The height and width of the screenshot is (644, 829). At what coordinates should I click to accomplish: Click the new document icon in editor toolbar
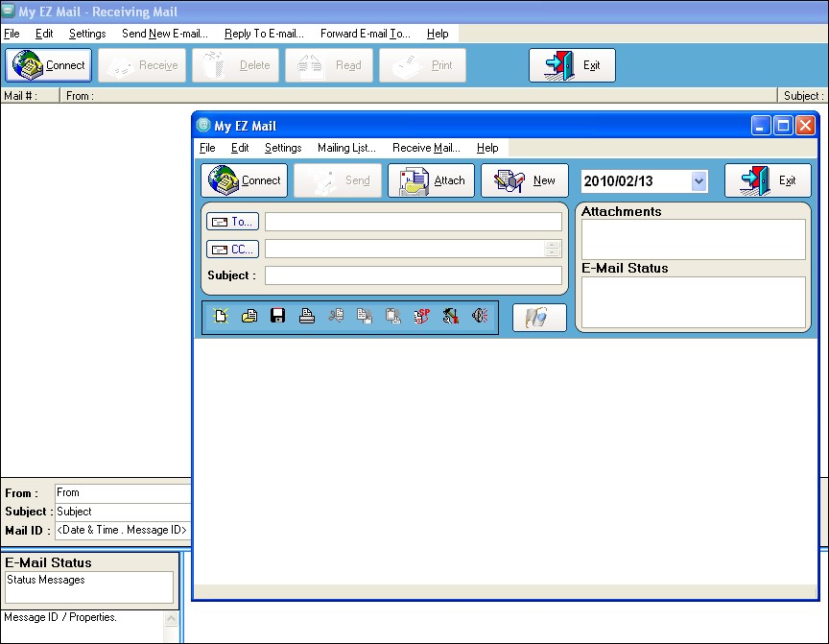coord(221,317)
